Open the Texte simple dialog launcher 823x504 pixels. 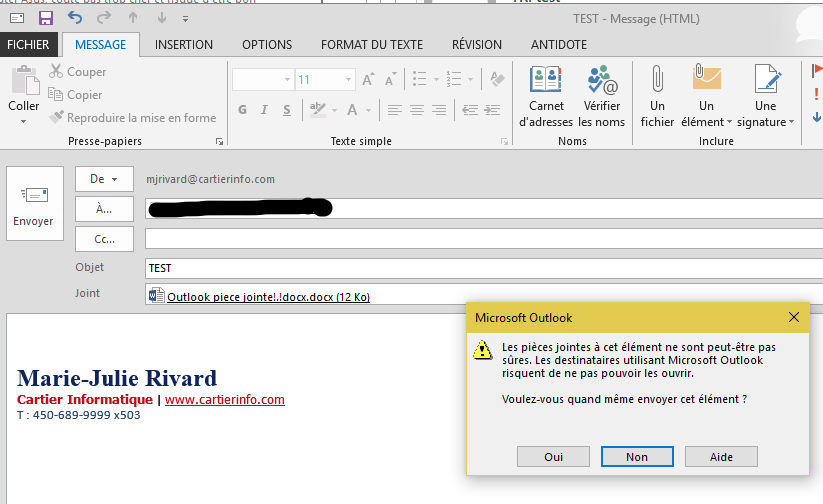pos(504,141)
